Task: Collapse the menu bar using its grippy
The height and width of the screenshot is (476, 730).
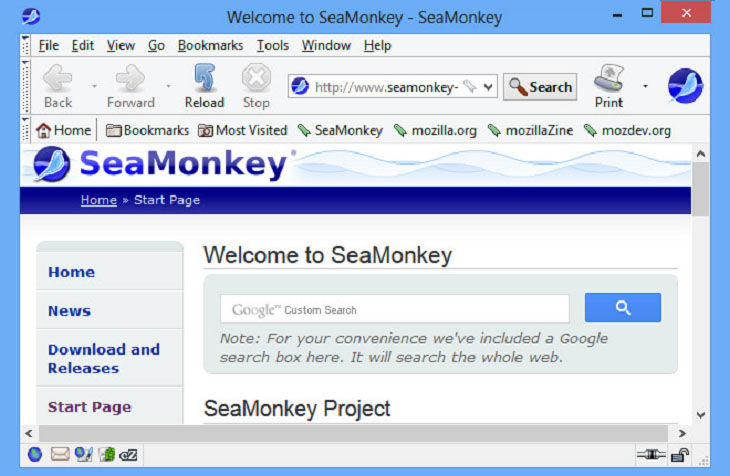Action: tap(26, 45)
